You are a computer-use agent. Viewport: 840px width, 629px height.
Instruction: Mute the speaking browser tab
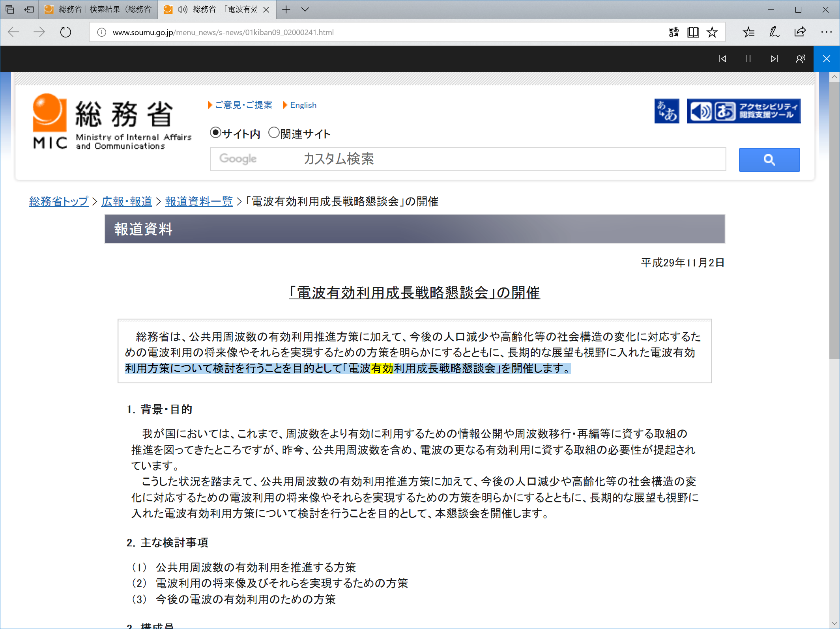click(x=181, y=9)
